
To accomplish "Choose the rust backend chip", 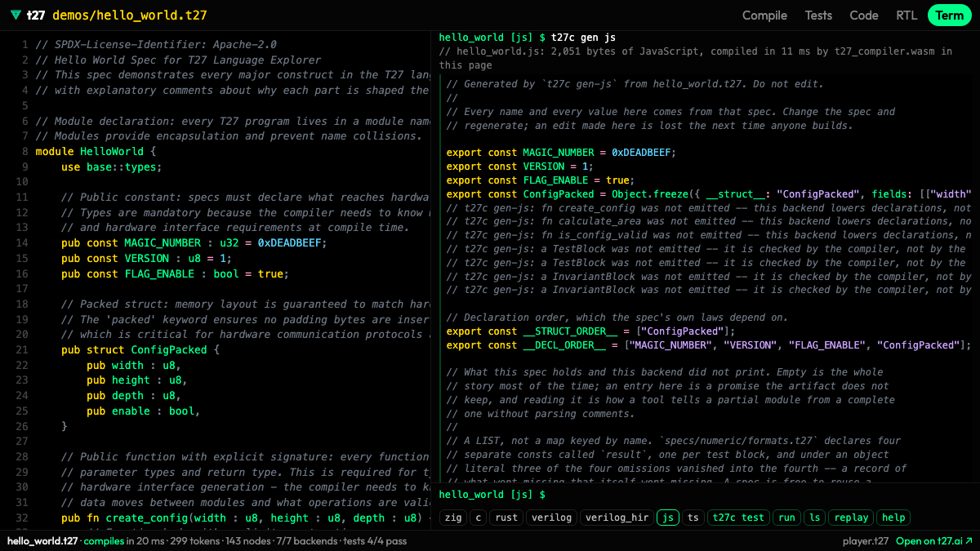I will pos(506,518).
